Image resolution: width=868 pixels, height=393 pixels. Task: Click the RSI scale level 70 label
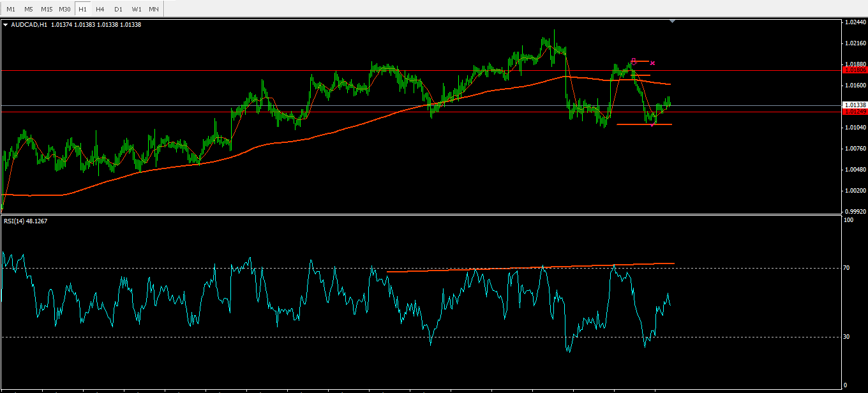click(x=846, y=268)
